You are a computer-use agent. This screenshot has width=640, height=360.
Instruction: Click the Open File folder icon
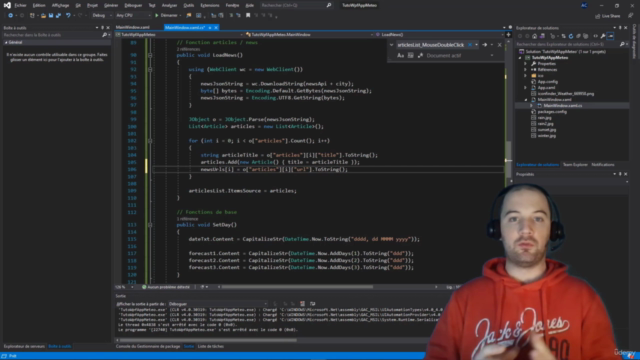pos(43,16)
